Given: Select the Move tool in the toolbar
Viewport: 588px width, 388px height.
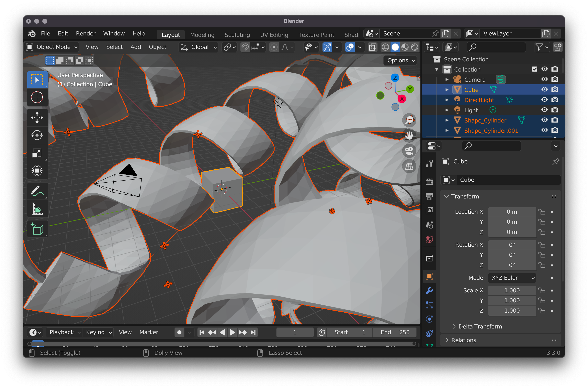Looking at the screenshot, I should (x=37, y=118).
